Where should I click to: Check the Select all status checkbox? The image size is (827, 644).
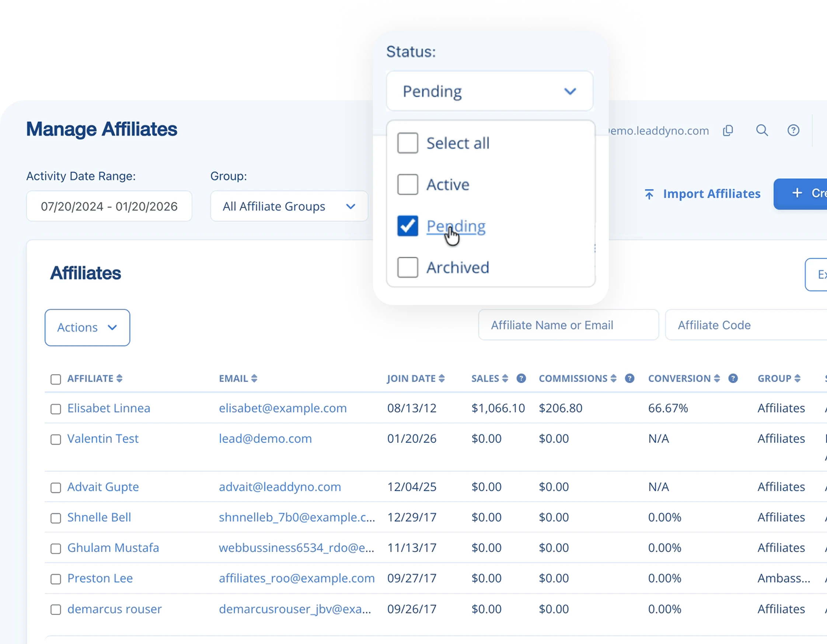pos(408,143)
